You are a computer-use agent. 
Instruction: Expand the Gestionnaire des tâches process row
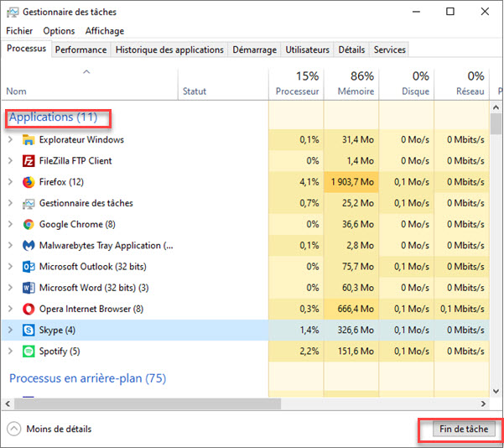[10, 203]
